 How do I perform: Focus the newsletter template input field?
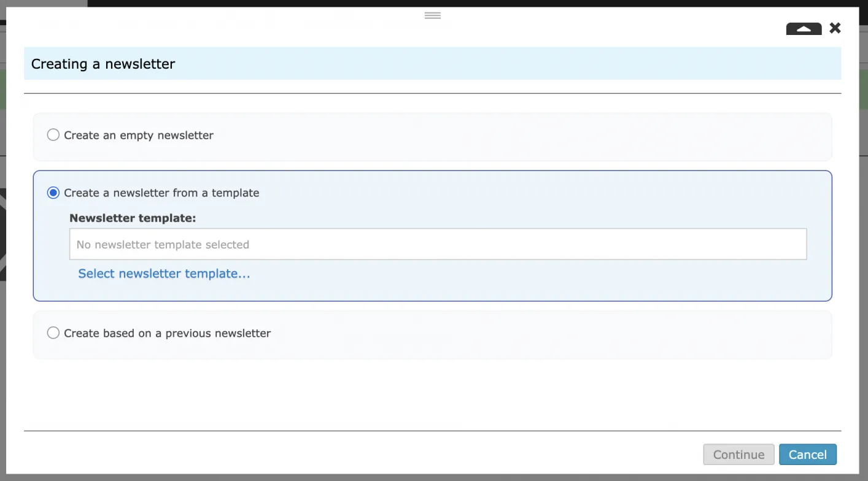coord(438,244)
